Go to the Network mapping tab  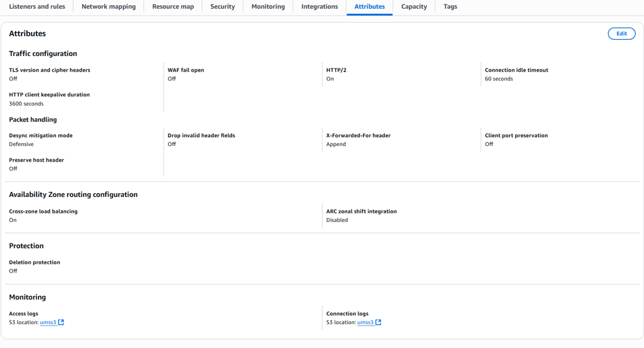(108, 7)
